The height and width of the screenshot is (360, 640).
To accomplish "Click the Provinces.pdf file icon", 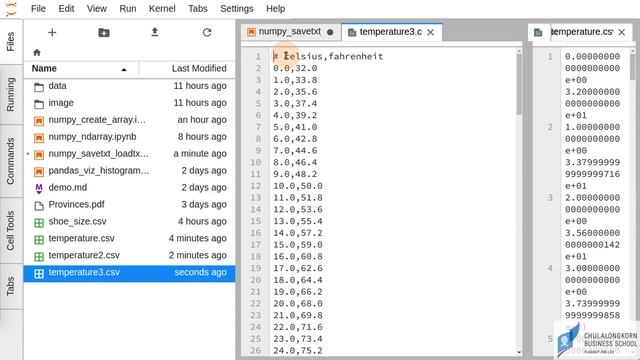I will pyautogui.click(x=39, y=205).
